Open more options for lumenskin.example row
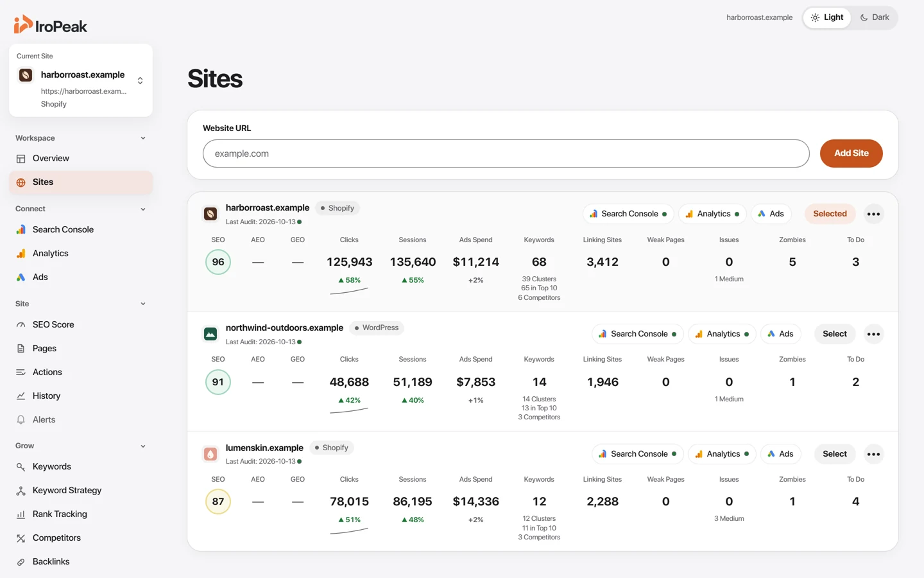924x578 pixels. pyautogui.click(x=873, y=454)
